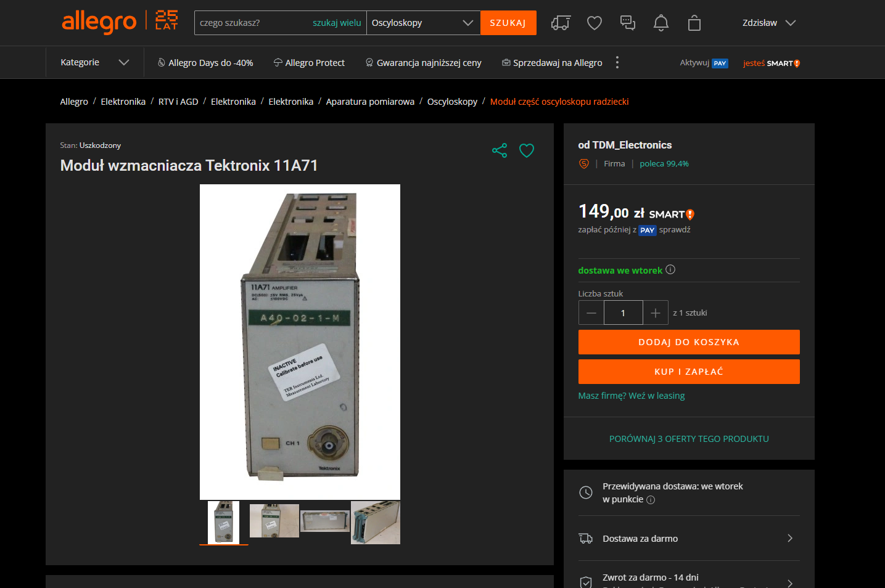Select first product thumbnail
Screen dimensions: 885x588
(223, 523)
